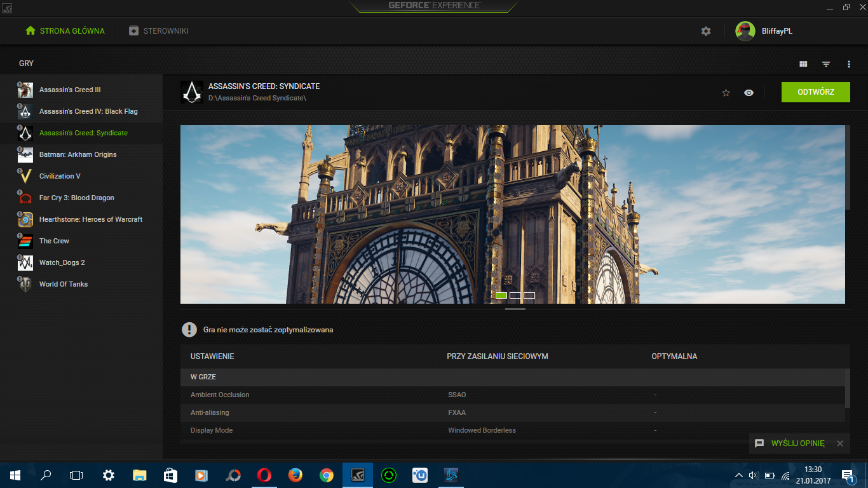Screen dimensions: 868x488
Task: Toggle favorite star for Syndicate
Action: coord(726,92)
